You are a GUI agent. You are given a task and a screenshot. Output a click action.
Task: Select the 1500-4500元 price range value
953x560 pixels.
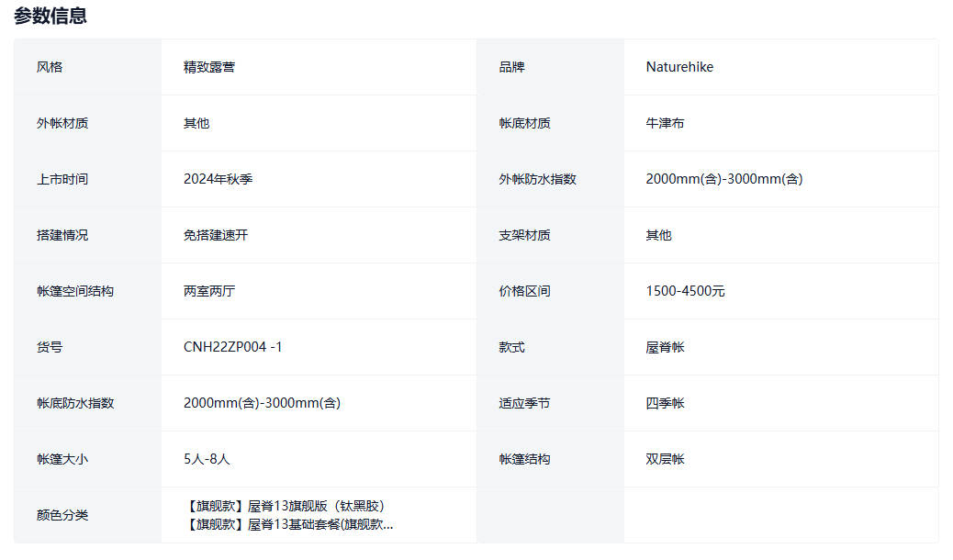pyautogui.click(x=685, y=291)
